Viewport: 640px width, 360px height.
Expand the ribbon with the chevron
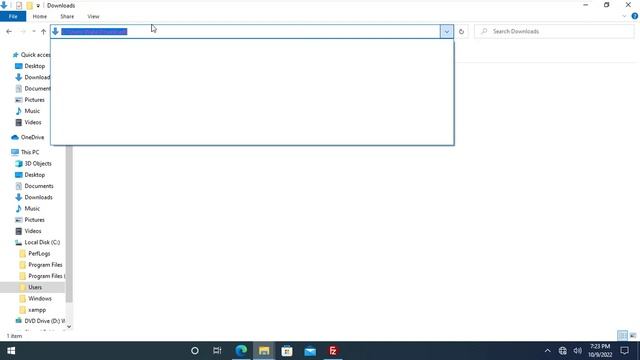tap(624, 16)
